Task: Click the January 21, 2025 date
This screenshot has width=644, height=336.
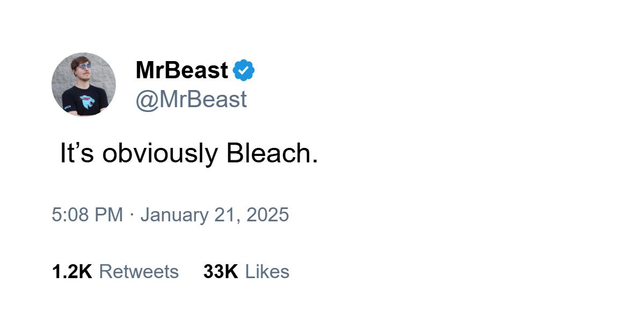Action: (215, 215)
